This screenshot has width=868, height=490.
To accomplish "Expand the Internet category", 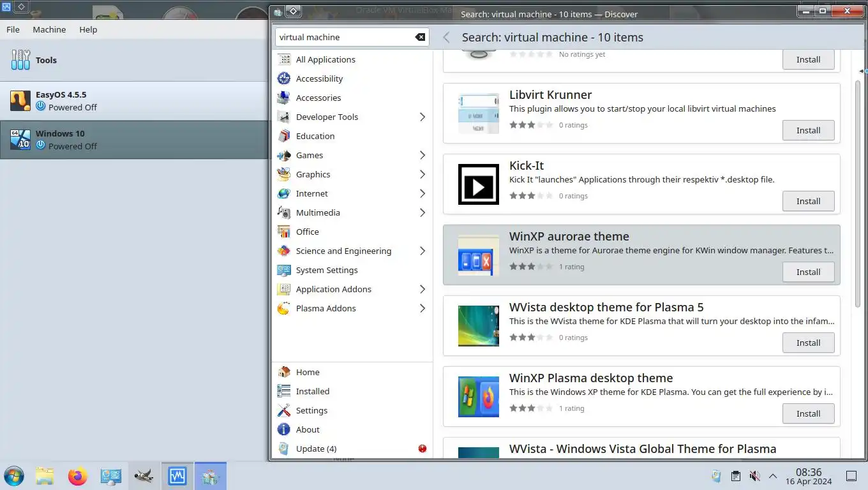I will [422, 193].
